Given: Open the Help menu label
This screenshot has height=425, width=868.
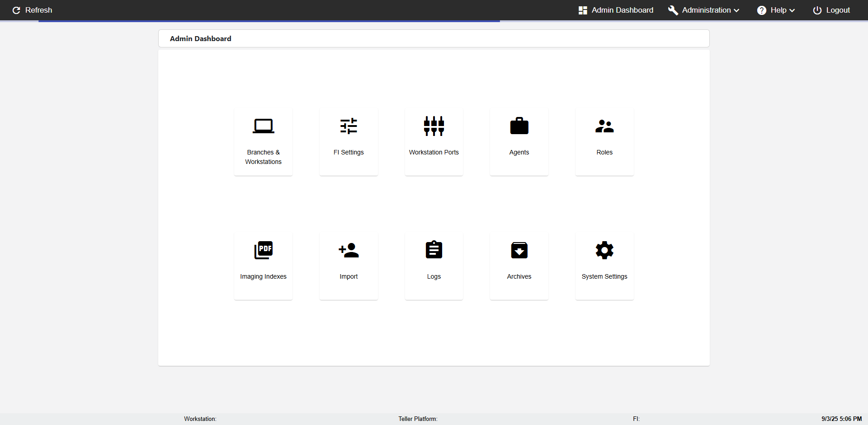Looking at the screenshot, I should (x=778, y=10).
